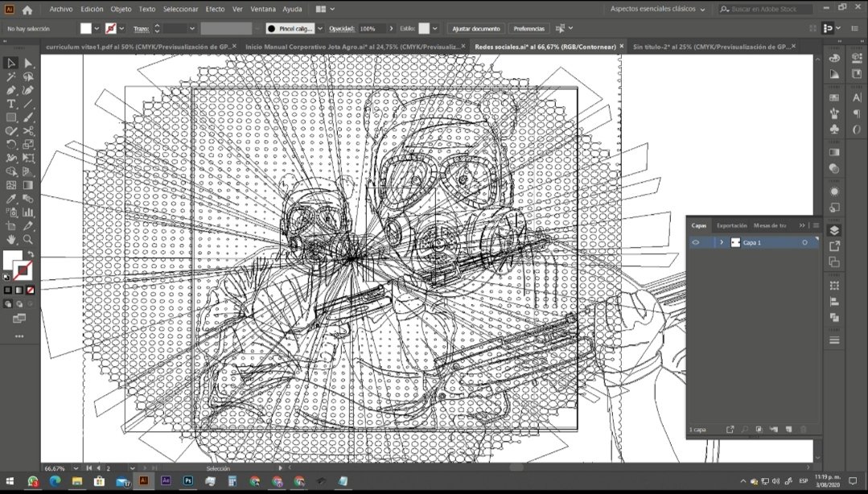Viewport: 868px width, 494px height.
Task: Click the Illustrator home icon
Action: 27,10
